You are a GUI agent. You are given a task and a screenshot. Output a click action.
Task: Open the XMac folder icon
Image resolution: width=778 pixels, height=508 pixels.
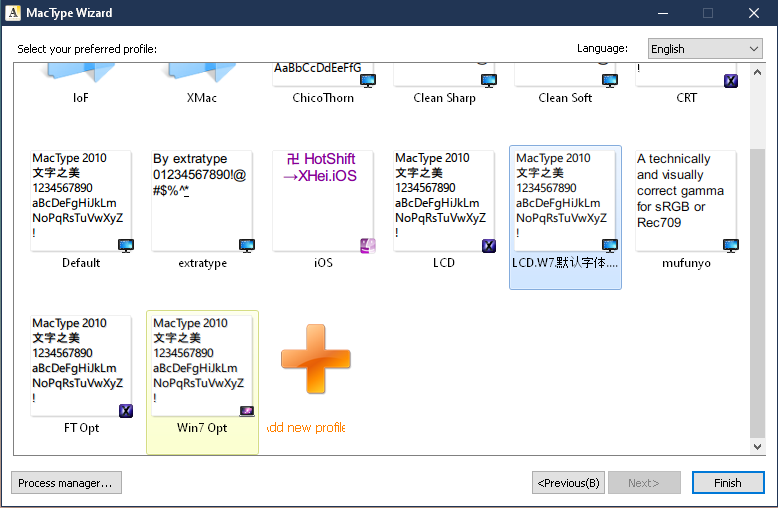pyautogui.click(x=202, y=72)
